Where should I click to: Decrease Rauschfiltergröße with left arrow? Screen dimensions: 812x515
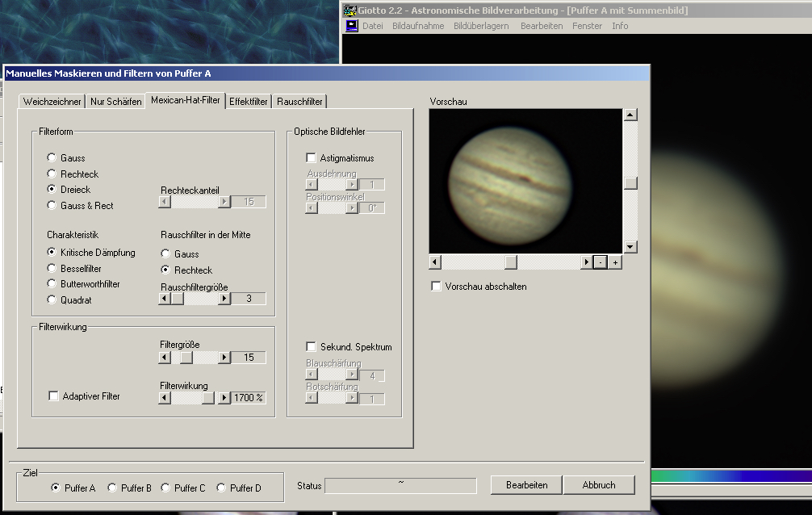tap(165, 299)
